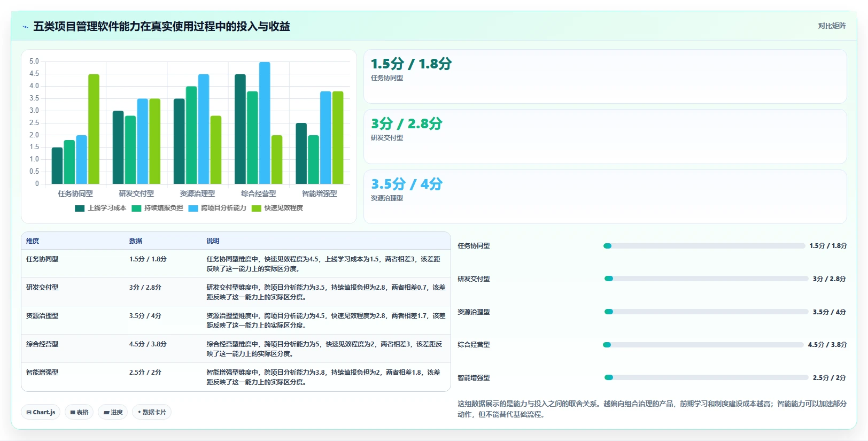Click table value 4.5分 / 3.8分
Image resolution: width=868 pixels, height=441 pixels.
148,344
